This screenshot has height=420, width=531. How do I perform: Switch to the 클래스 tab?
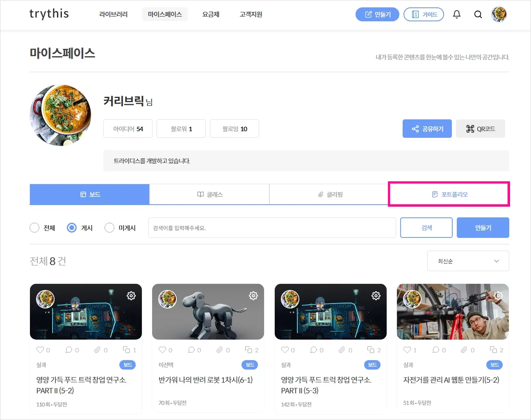(x=210, y=194)
